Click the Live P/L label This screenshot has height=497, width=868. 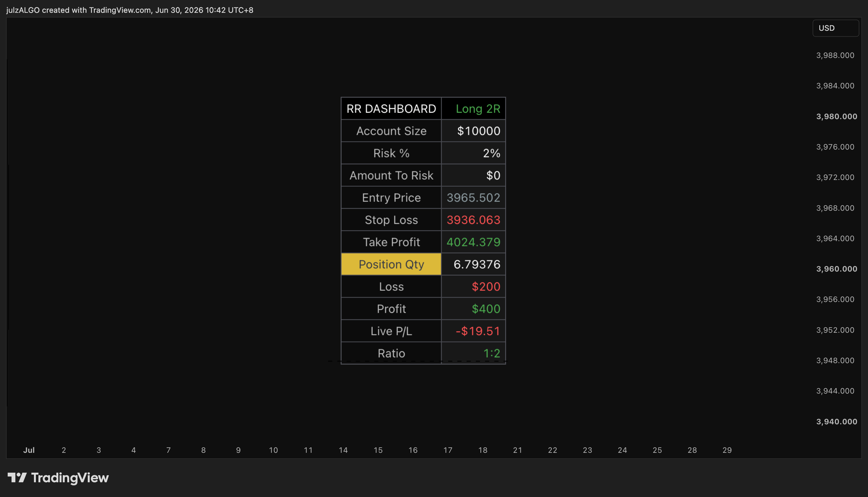tap(391, 331)
